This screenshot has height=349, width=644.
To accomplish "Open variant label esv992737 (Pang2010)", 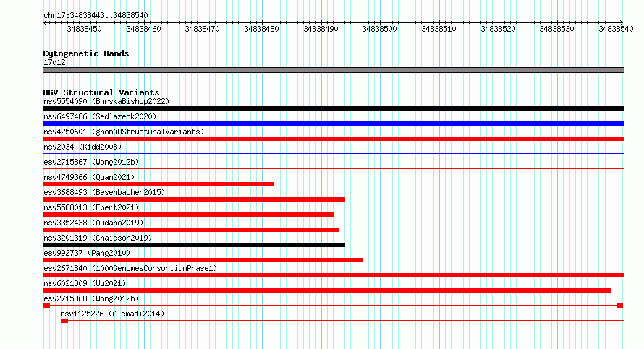I will pyautogui.click(x=87, y=253).
